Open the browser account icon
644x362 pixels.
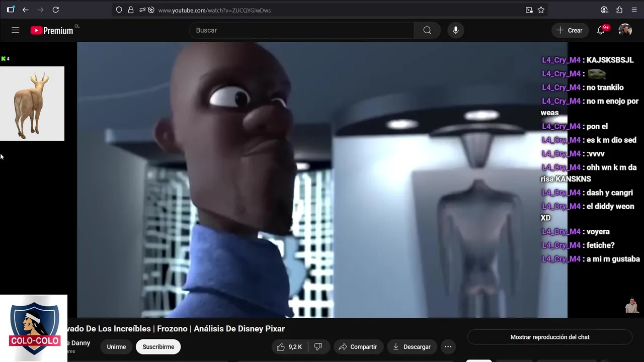tap(604, 10)
